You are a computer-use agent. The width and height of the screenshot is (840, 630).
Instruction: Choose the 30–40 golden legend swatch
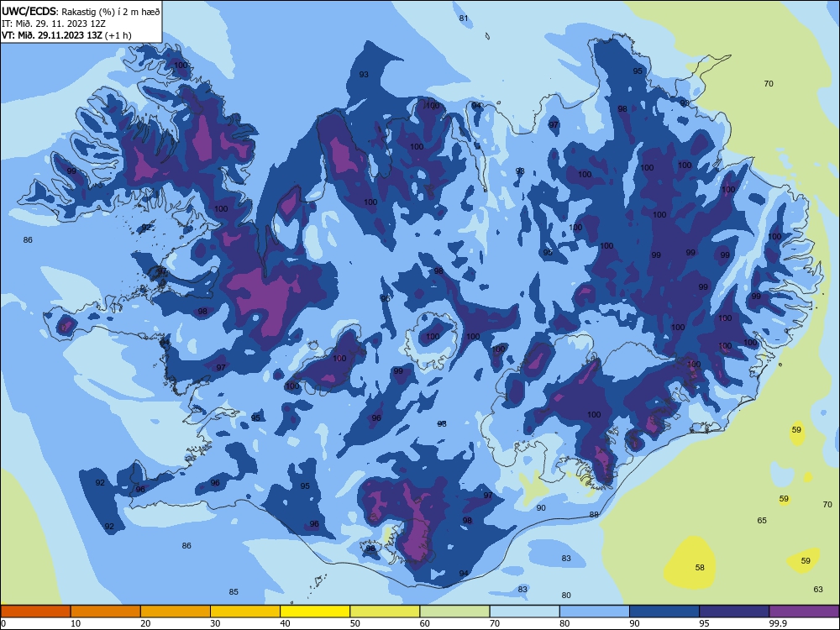pyautogui.click(x=245, y=612)
